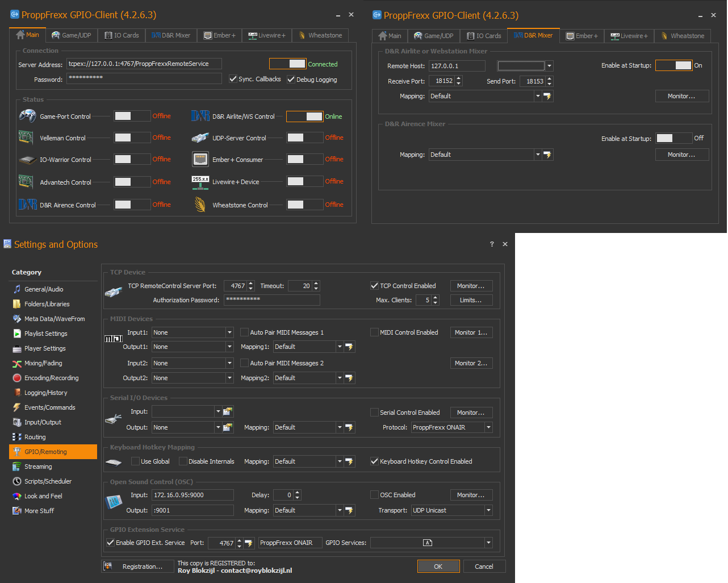This screenshot has height=583, width=728.
Task: Click the TCP Device connector icon
Action: [x=114, y=292]
